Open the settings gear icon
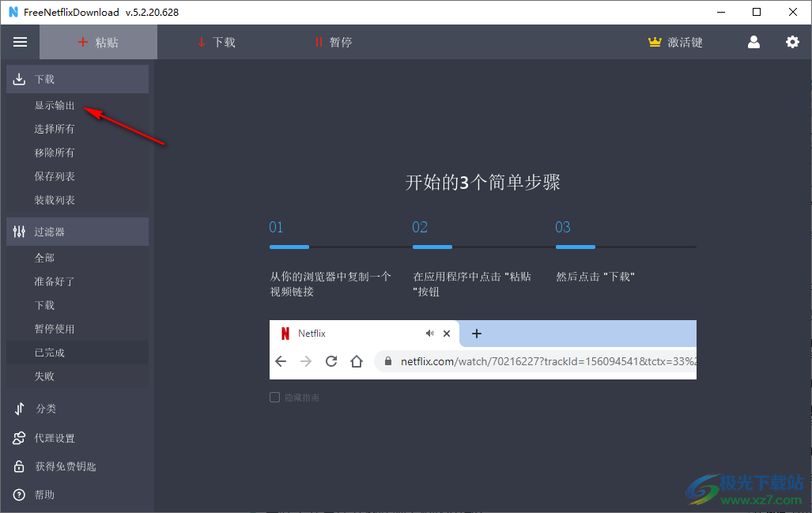812x513 pixels. [792, 42]
